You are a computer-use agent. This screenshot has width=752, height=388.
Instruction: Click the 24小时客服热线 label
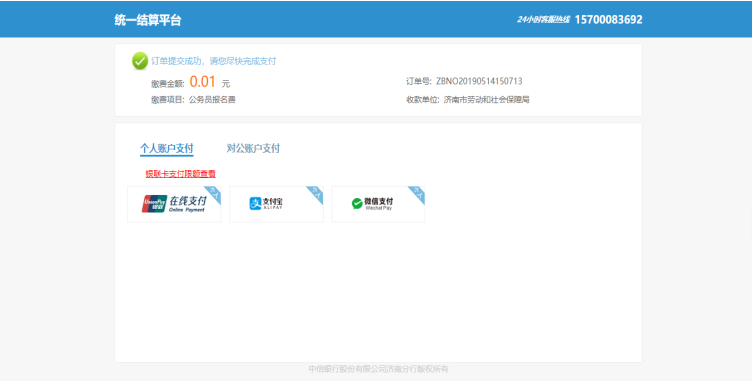[x=543, y=20]
